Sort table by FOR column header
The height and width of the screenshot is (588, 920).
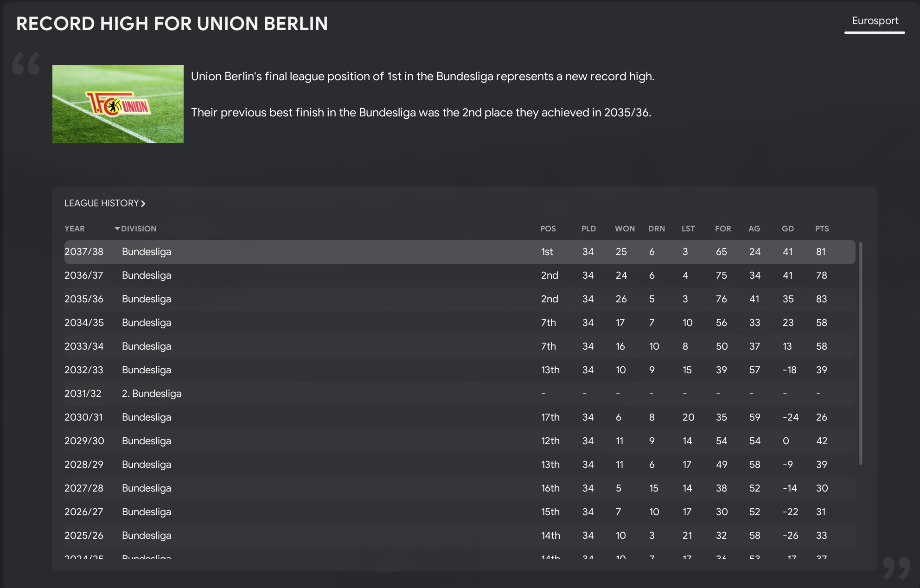pos(722,229)
